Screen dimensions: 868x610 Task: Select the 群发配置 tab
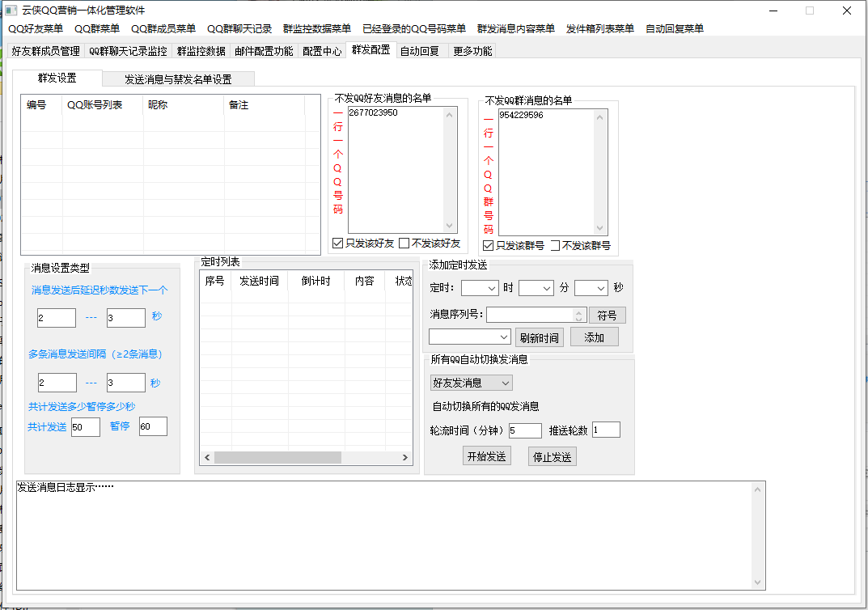(x=370, y=50)
